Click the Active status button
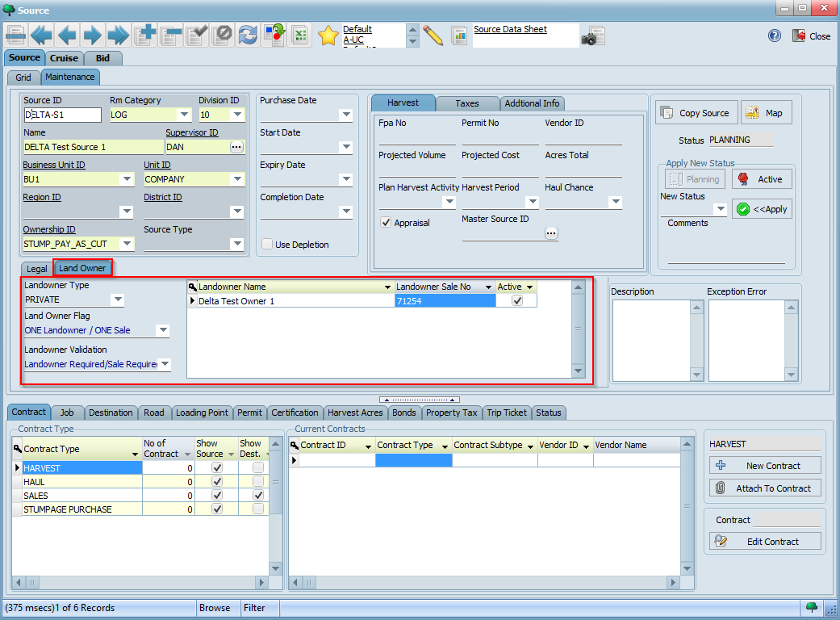Screen dimensions: 840x620 tap(762, 179)
